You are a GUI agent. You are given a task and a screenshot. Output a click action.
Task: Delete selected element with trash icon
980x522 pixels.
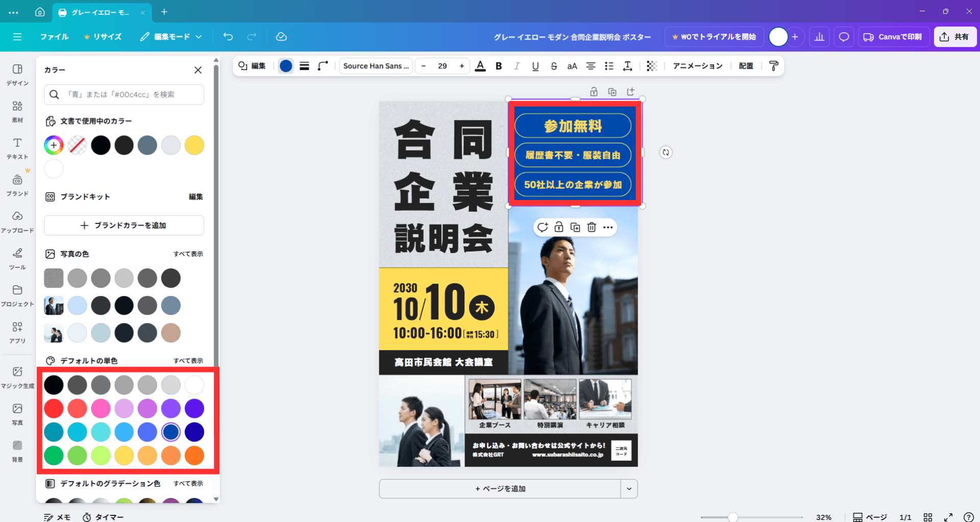pos(591,228)
